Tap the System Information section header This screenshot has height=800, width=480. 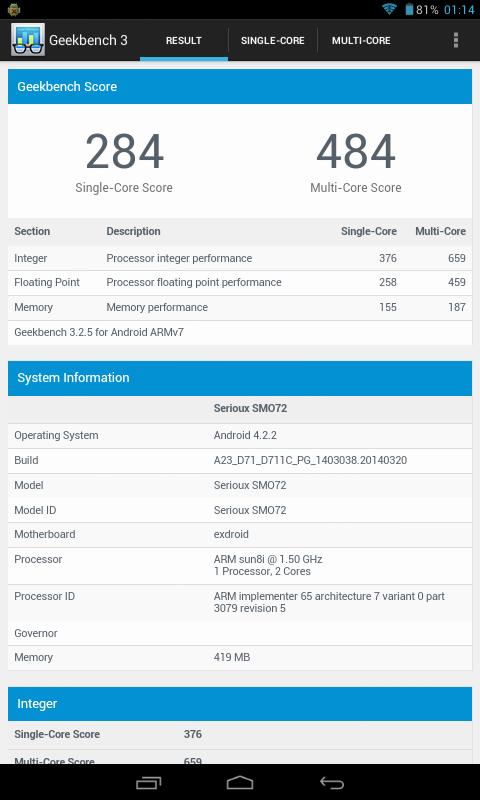(x=240, y=378)
